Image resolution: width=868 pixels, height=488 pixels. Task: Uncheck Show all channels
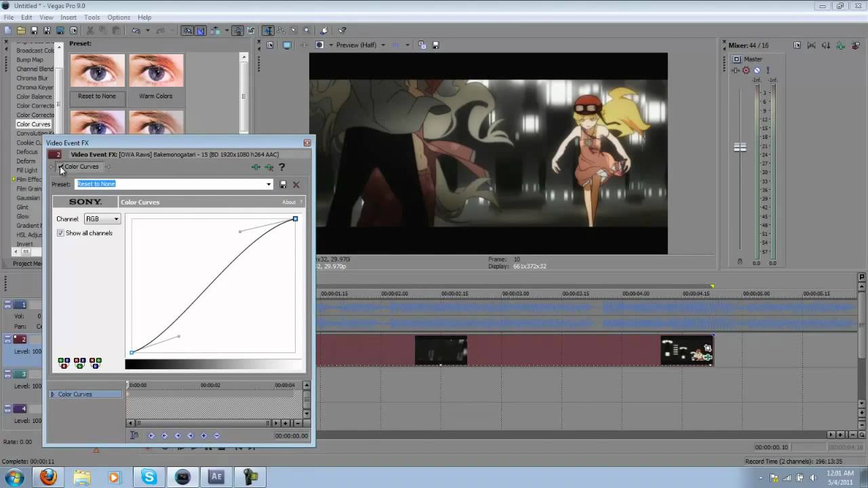point(60,233)
